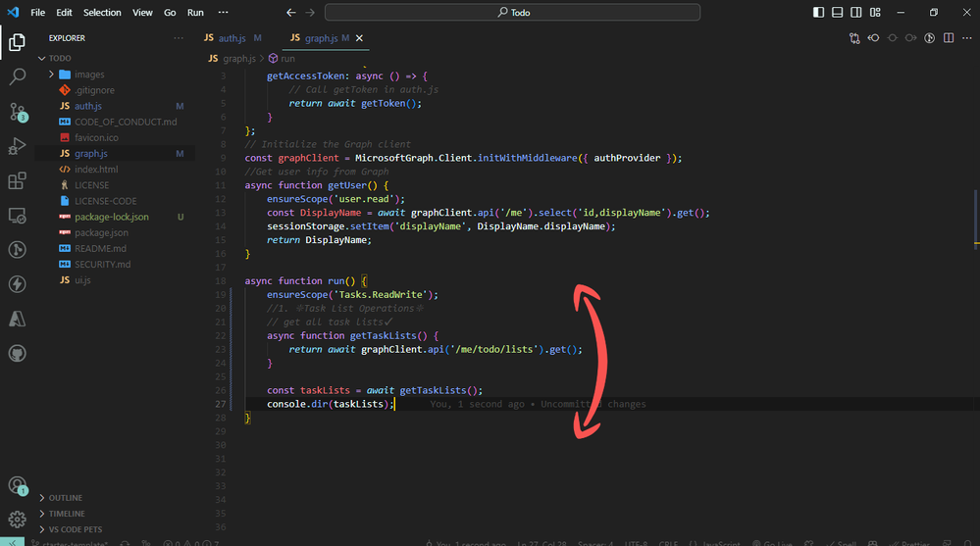980x546 pixels.
Task: Click the next change arrow icon
Action: [910, 38]
